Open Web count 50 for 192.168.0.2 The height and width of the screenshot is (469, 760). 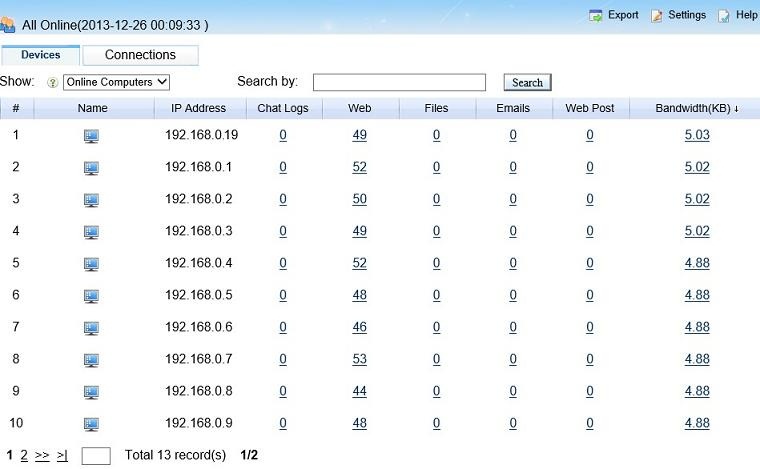[360, 199]
